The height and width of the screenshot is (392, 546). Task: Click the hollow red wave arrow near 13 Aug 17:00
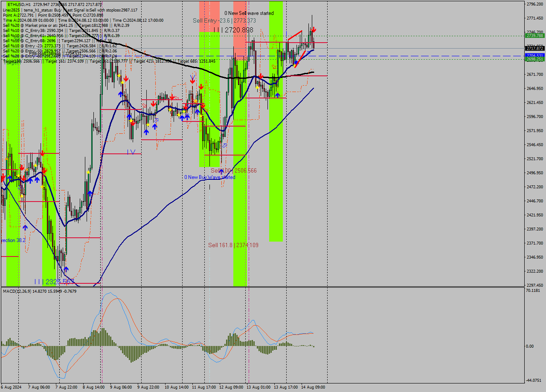274,67
